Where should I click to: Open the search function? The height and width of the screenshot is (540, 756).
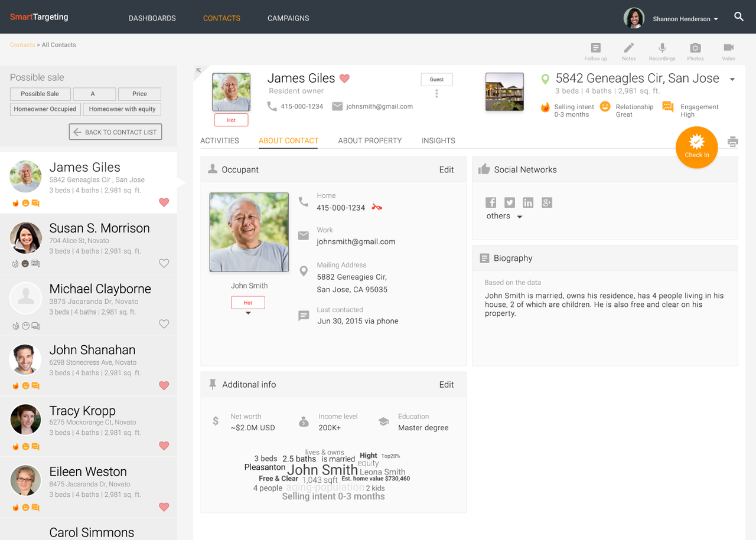point(739,17)
